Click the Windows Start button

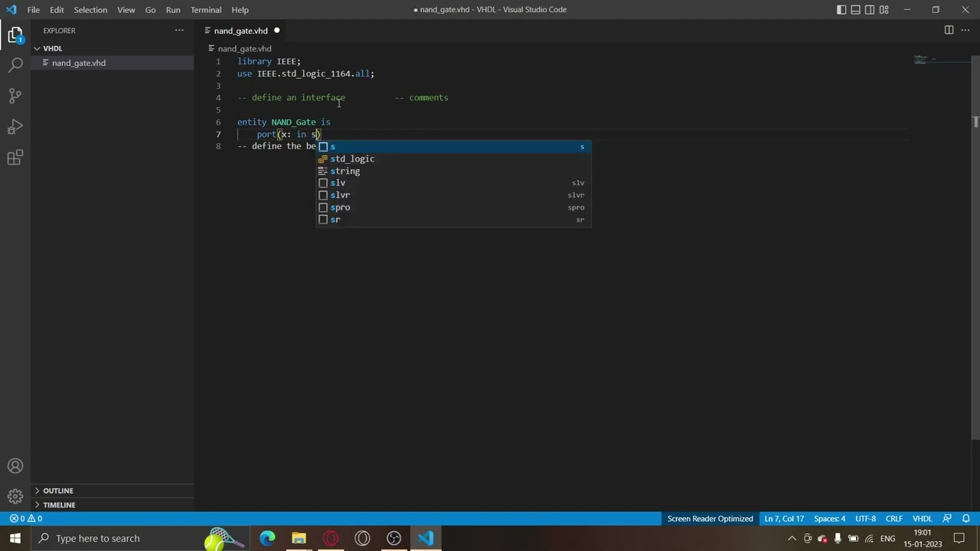tap(15, 538)
